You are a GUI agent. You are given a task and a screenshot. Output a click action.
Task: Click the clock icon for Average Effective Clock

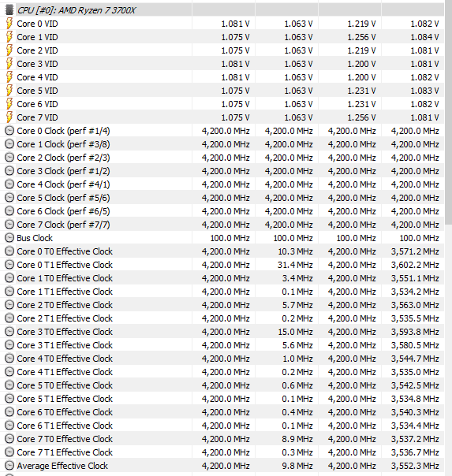pos(9,465)
